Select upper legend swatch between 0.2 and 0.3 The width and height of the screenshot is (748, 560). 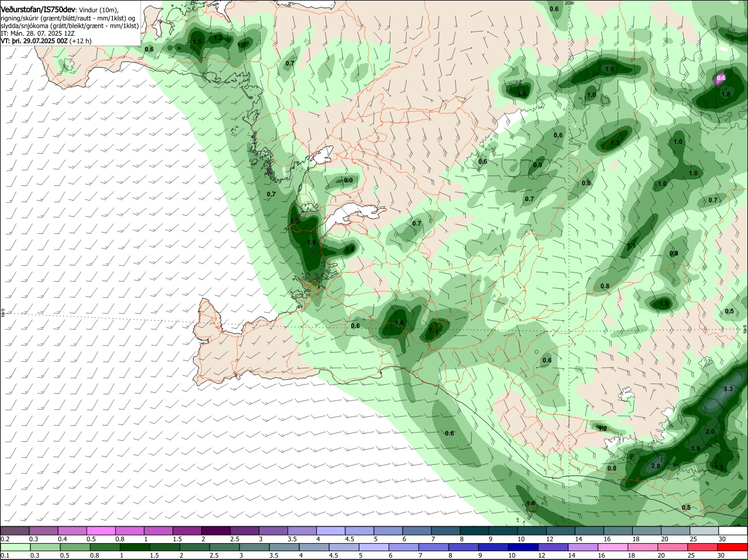pos(15,530)
